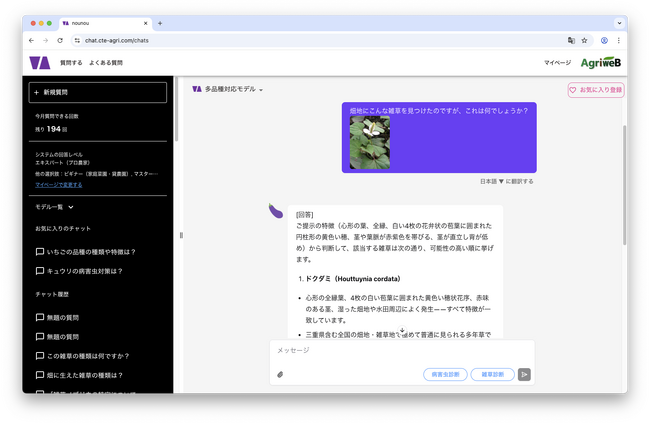Screen dimensions: 650x423
Task: Click the scroll-to-bottom arrow icon in chat
Action: click(401, 330)
